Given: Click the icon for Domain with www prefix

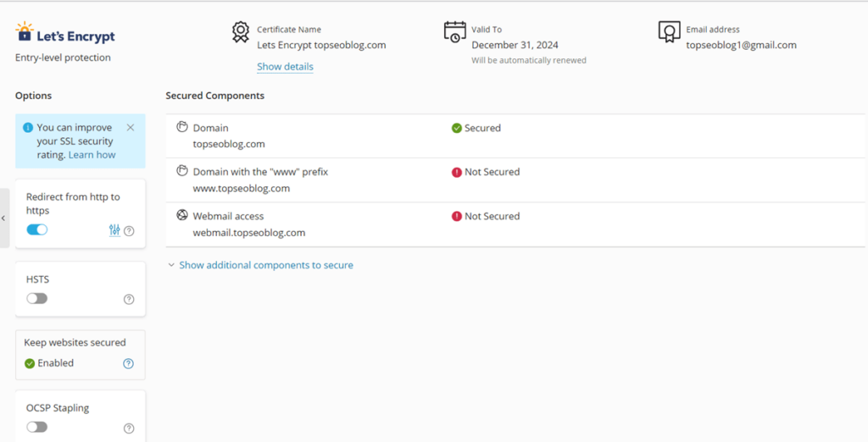Looking at the screenshot, I should pyautogui.click(x=181, y=172).
